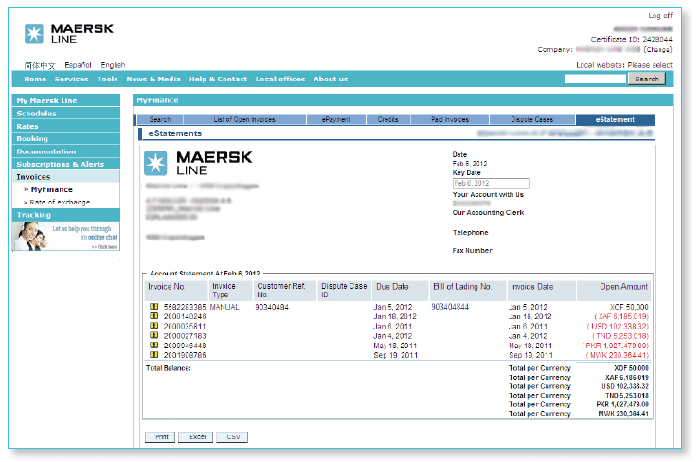Switch to the Search tab in MyFinance
The height and width of the screenshot is (462, 700).
coord(160,120)
